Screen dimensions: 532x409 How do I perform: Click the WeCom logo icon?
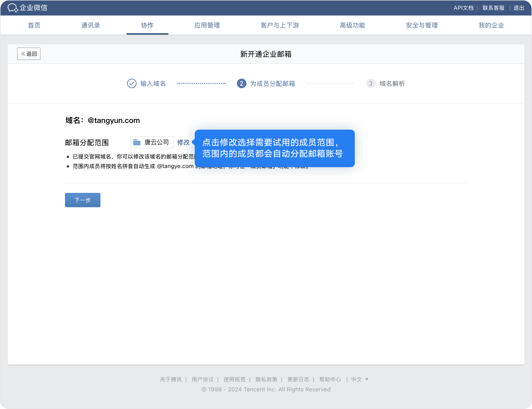pos(13,8)
